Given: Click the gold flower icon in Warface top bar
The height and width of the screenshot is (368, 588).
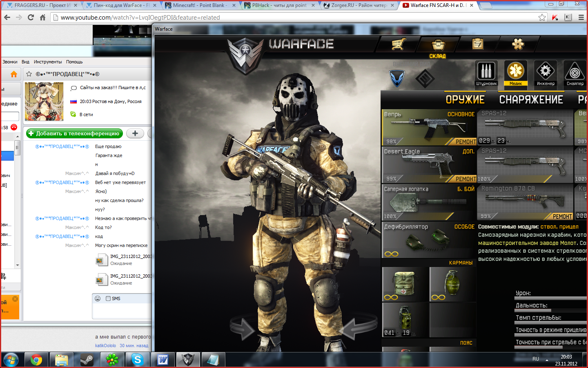Looking at the screenshot, I should [x=518, y=44].
